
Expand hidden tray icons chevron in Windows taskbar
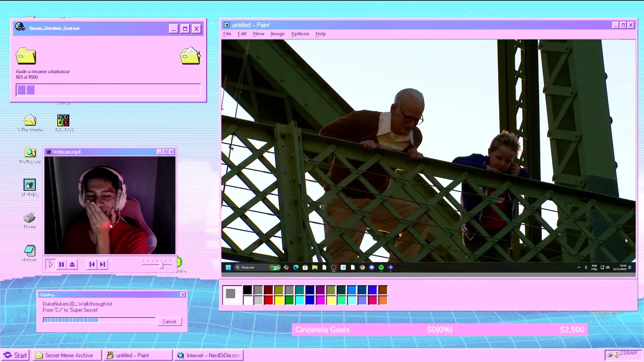(x=579, y=267)
